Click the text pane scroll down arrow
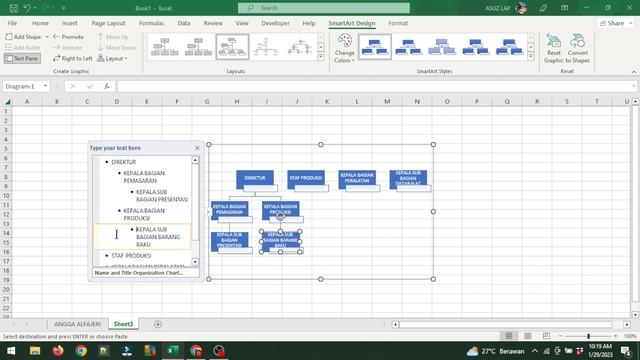640x360 pixels. 195,262
